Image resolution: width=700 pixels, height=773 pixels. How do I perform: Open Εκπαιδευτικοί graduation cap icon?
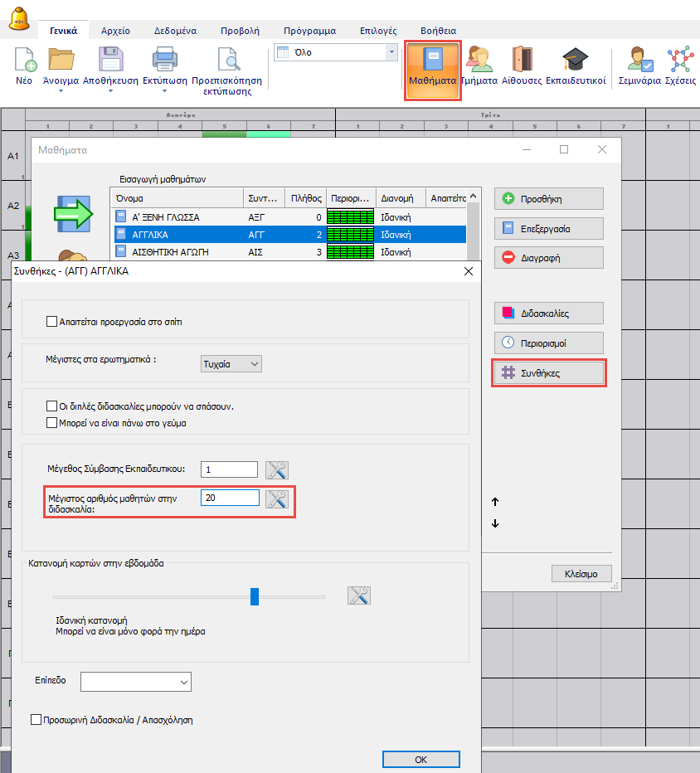tap(575, 63)
